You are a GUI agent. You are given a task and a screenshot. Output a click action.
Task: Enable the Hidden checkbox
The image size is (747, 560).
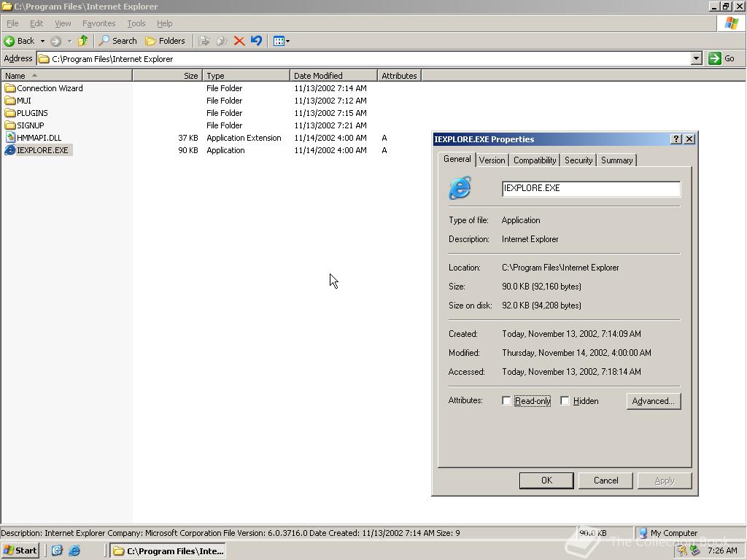565,401
